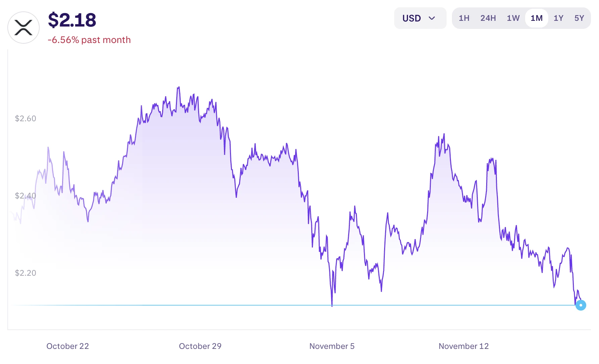This screenshot has height=364, width=599.
Task: Select the active 1M range option
Action: [x=537, y=18]
